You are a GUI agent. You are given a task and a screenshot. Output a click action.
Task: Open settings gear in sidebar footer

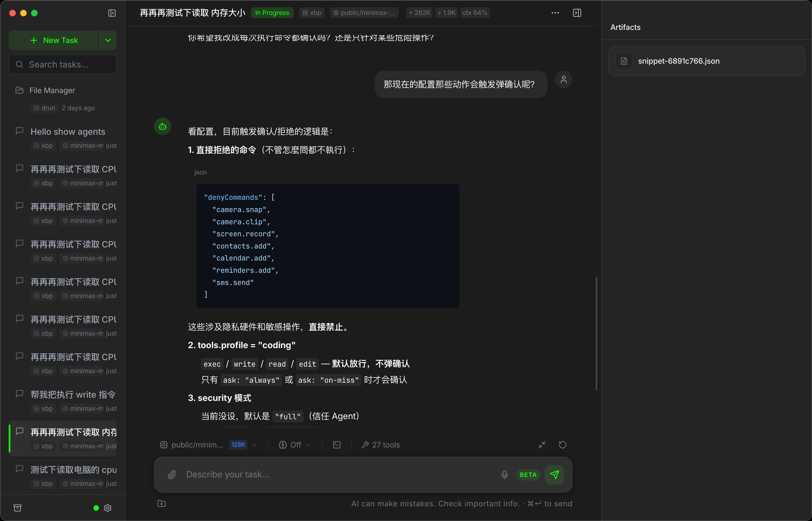108,508
